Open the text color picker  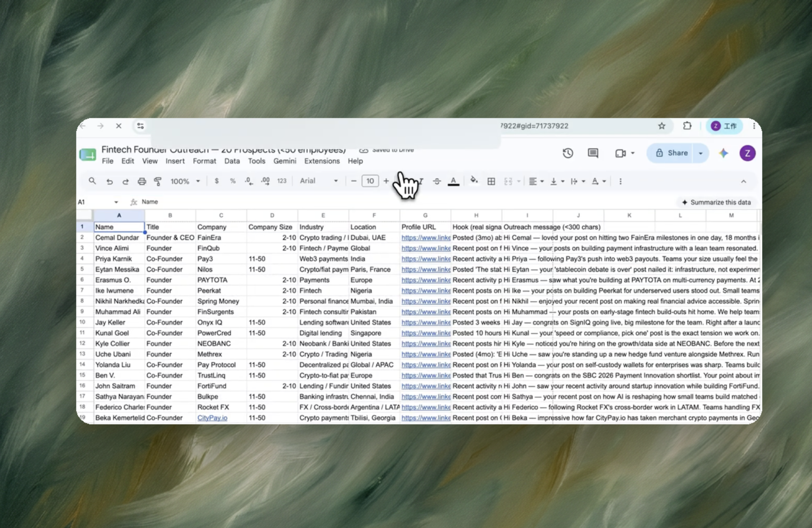pos(454,181)
